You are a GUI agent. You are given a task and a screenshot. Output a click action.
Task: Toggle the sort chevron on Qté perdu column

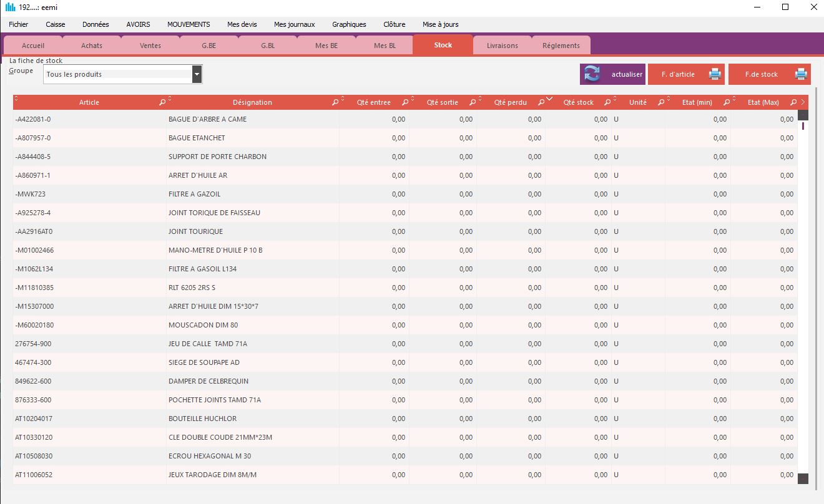(x=549, y=99)
